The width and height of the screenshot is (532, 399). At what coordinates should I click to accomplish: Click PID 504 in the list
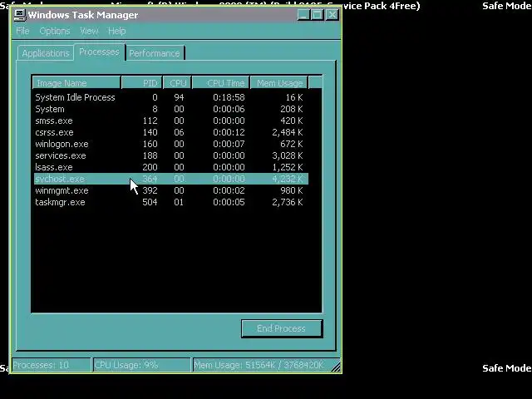(150, 202)
